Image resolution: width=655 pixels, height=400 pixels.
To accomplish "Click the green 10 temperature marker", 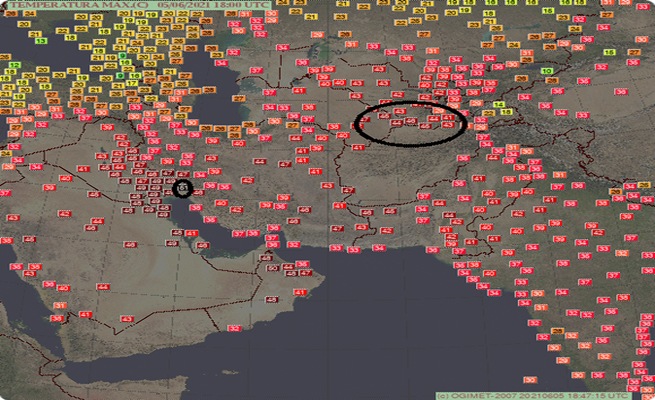I will point(547,71).
